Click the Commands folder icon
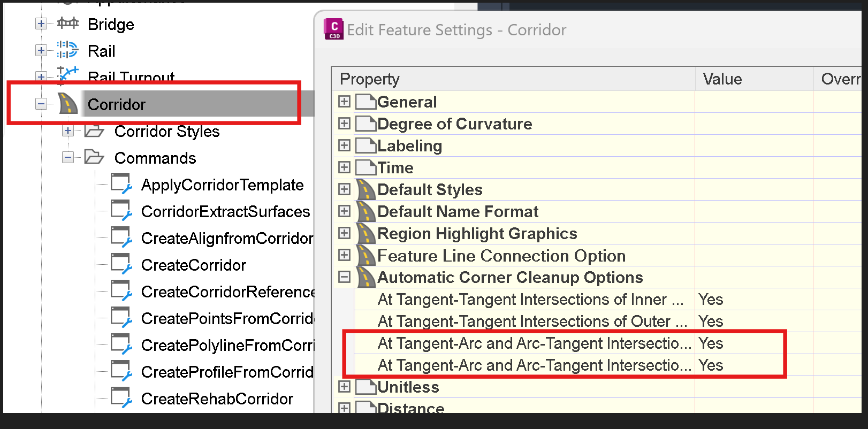 [94, 158]
